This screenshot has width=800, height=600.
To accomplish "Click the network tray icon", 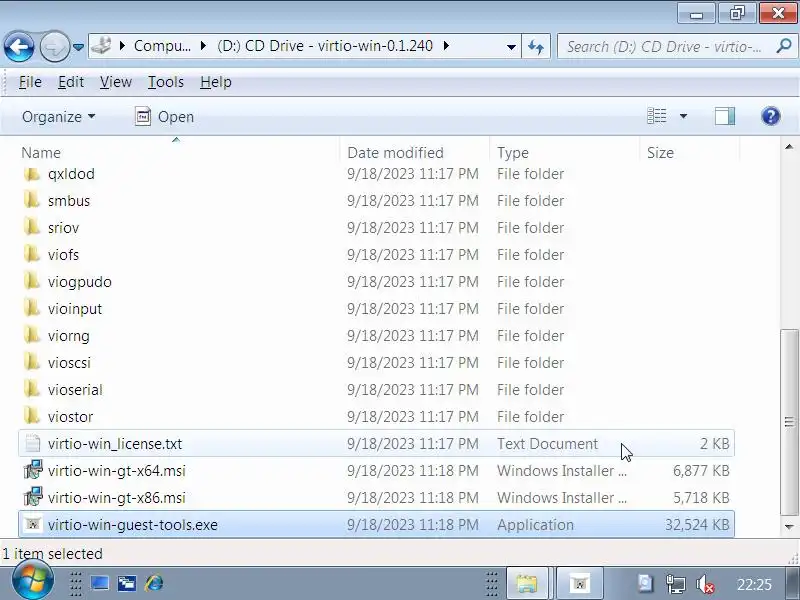I will pos(676,584).
